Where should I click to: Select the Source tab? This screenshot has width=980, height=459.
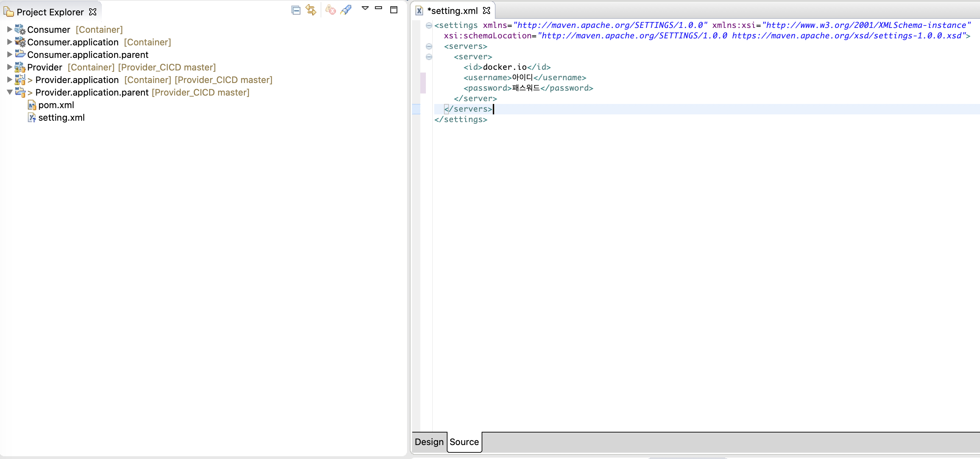(x=464, y=442)
